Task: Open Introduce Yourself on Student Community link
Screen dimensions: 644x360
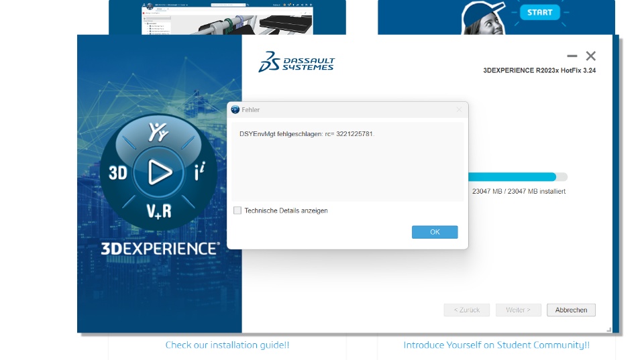Action: click(x=496, y=345)
